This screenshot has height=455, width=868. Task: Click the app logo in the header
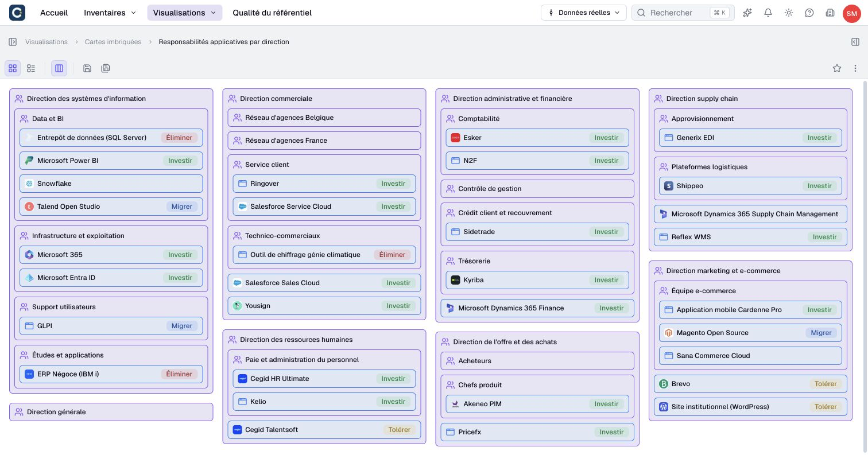click(x=17, y=13)
